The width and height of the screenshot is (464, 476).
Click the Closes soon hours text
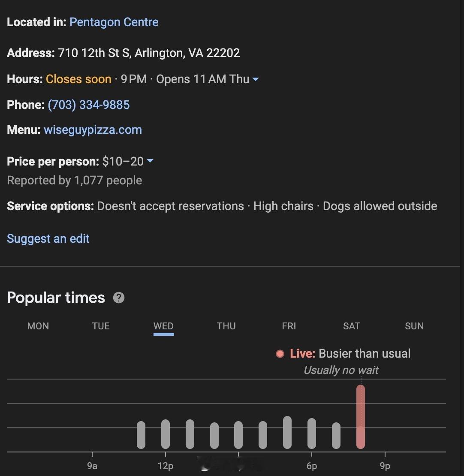[x=78, y=79]
